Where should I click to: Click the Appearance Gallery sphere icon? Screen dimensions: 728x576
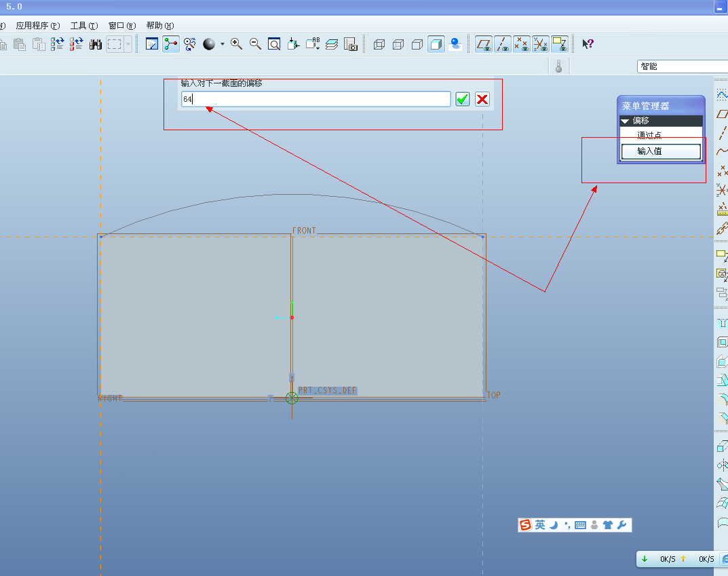click(x=209, y=44)
